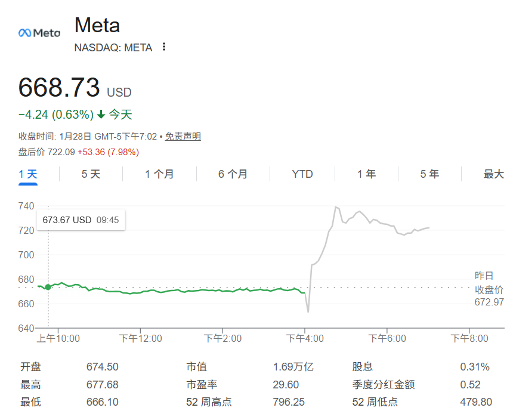This screenshot has width=507, height=420.
Task: Click the green dot marker at 09:45
Action: point(48,287)
